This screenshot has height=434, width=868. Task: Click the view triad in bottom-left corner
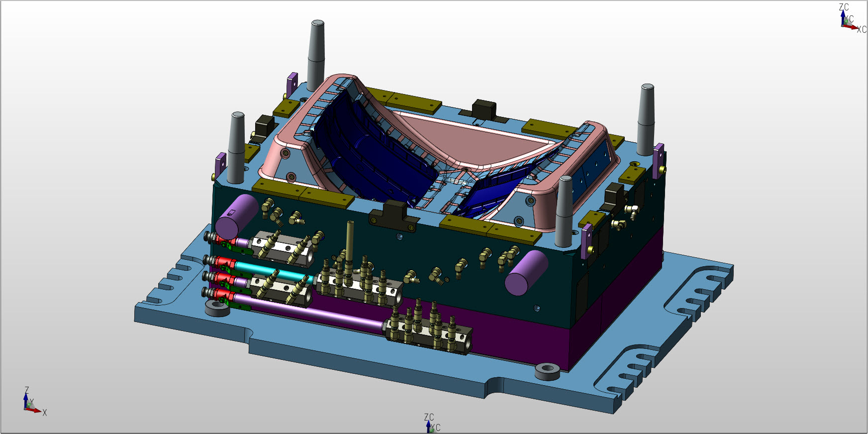click(31, 404)
